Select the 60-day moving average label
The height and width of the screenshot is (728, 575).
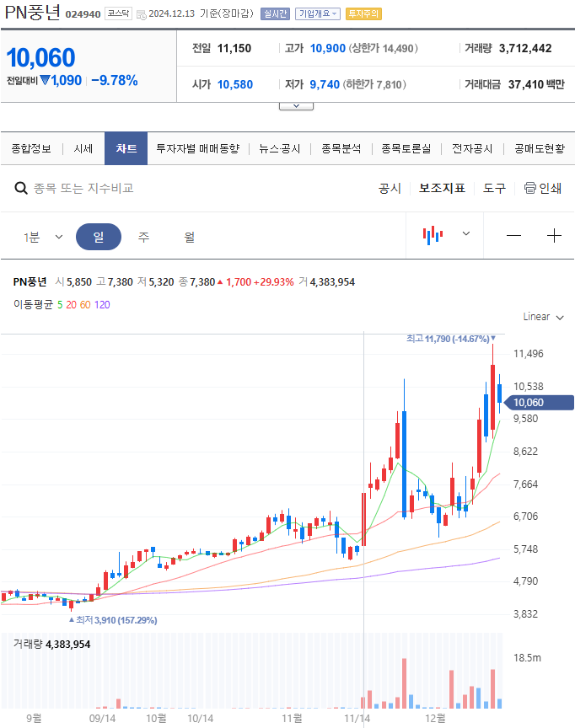tap(85, 304)
